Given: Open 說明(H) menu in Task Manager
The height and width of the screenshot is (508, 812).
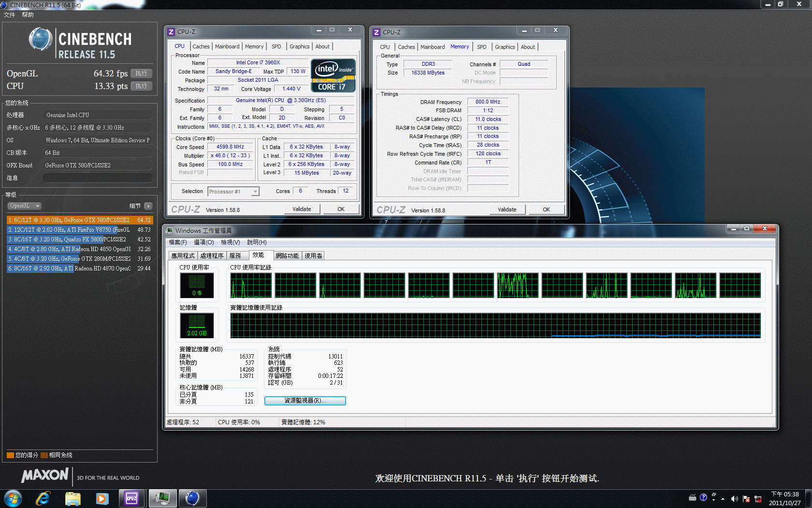Looking at the screenshot, I should (x=257, y=242).
